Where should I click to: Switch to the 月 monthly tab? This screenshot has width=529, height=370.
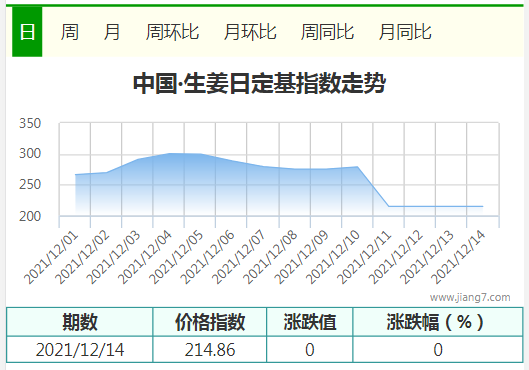pos(112,32)
